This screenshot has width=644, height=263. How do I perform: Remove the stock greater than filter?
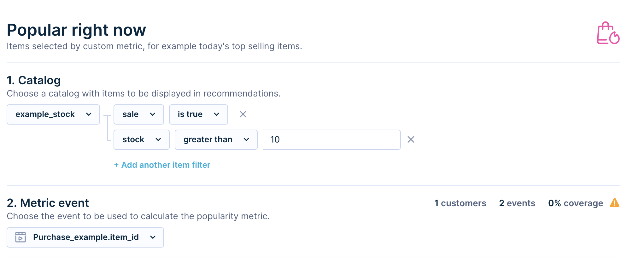411,139
